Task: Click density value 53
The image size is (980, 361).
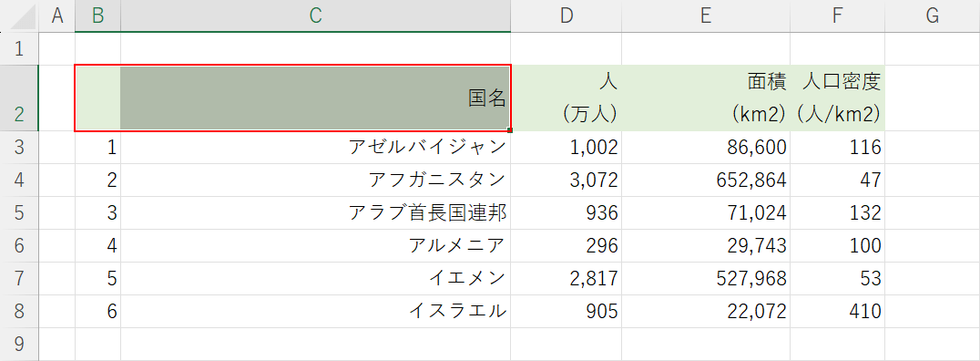Action: pos(838,278)
